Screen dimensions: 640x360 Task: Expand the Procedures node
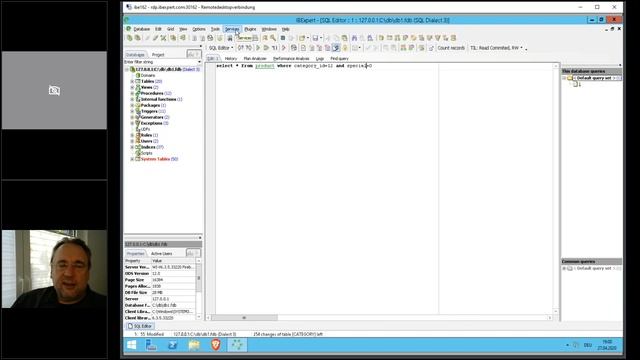132,93
